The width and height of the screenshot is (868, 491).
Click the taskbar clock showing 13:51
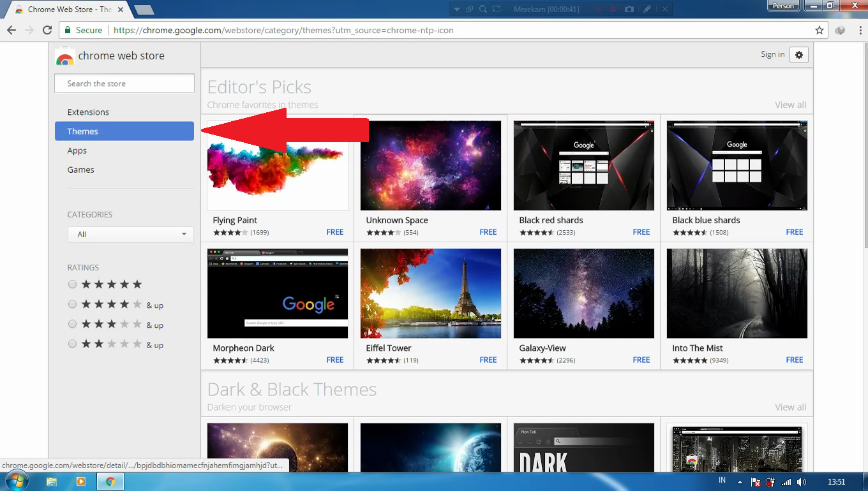pyautogui.click(x=836, y=482)
